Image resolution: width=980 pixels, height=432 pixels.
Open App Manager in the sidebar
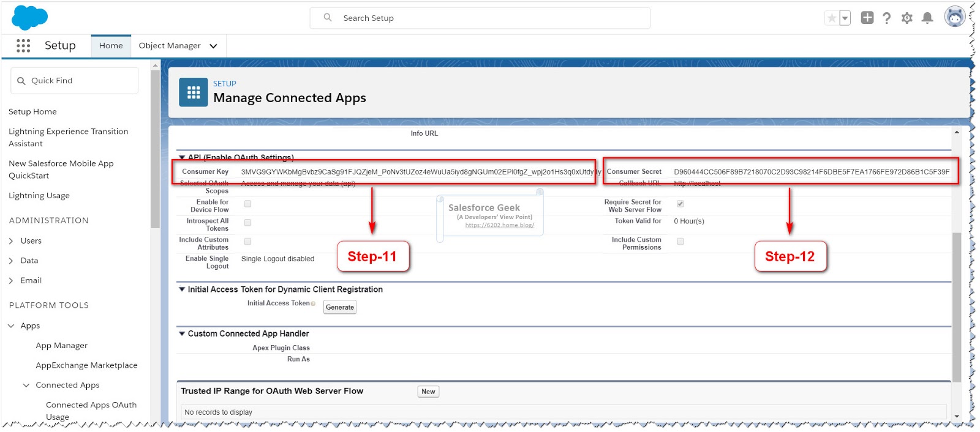coord(61,346)
